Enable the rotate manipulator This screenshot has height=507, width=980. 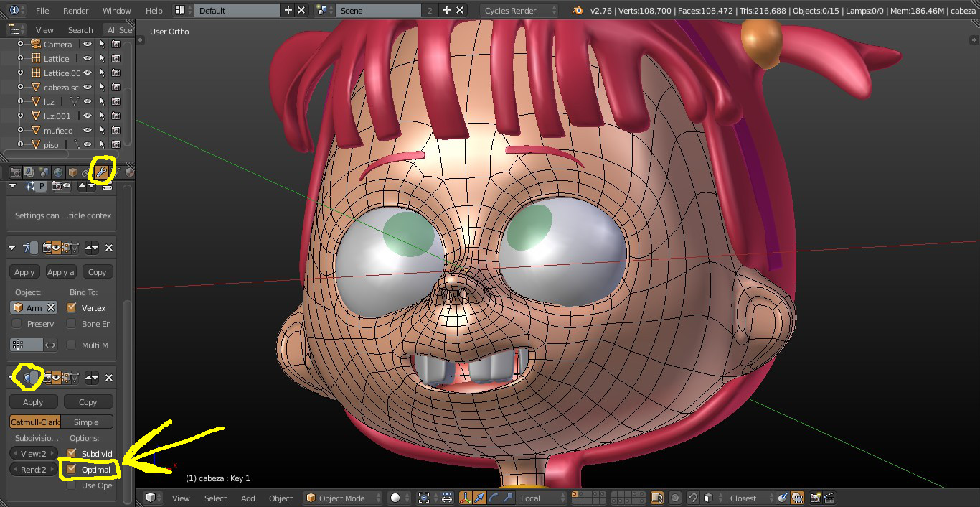coord(493,498)
